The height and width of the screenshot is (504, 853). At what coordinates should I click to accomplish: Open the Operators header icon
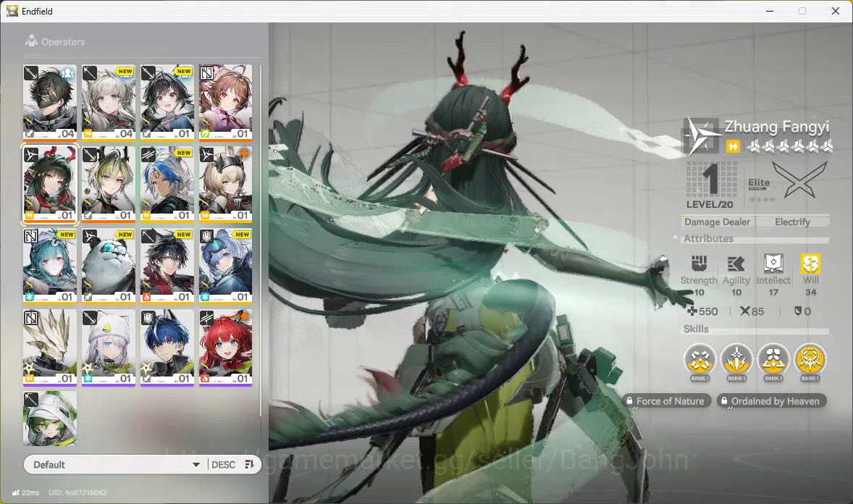[31, 41]
